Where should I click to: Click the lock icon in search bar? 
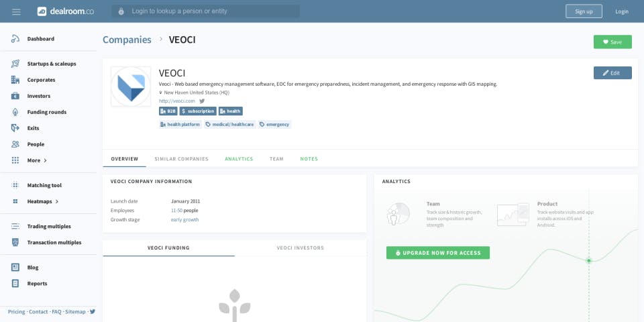pos(121,11)
